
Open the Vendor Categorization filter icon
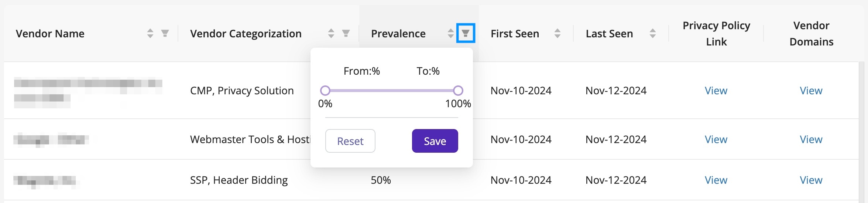(346, 33)
